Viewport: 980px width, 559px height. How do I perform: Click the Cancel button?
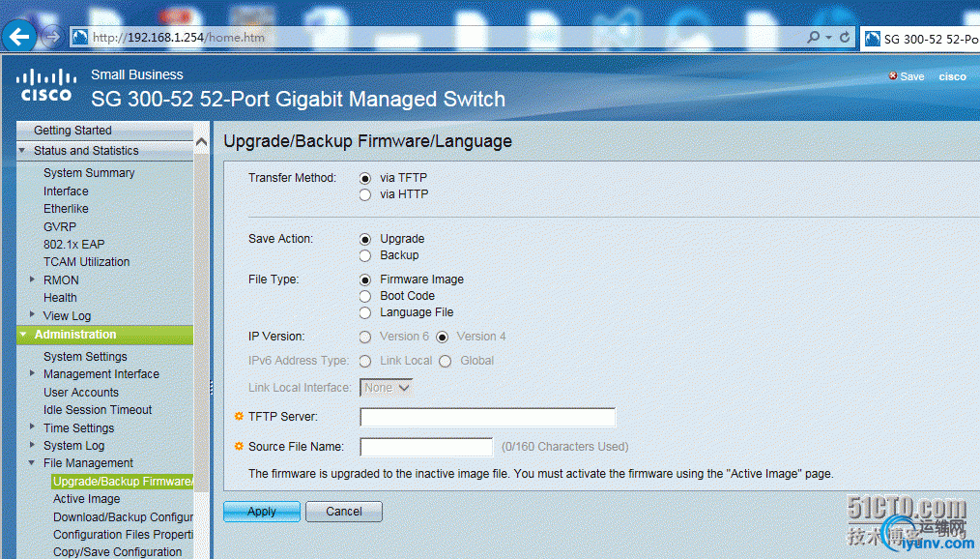(x=344, y=512)
